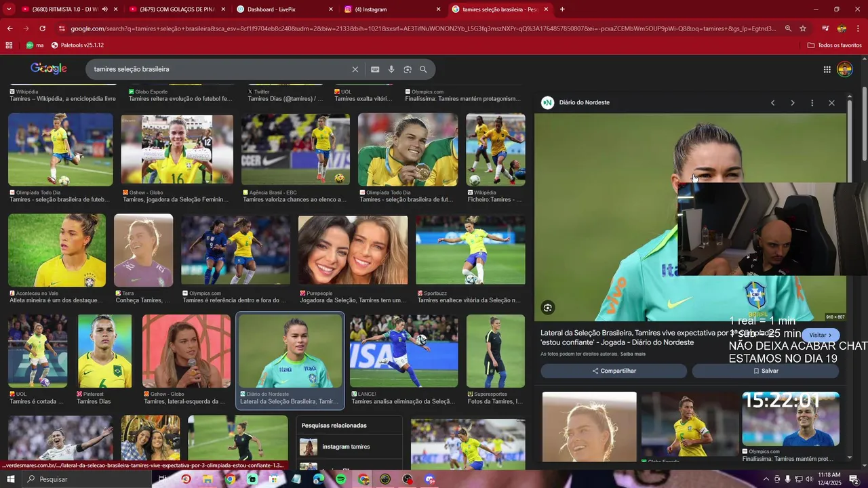Open more options in the preview panel
Image resolution: width=868 pixels, height=488 pixels.
812,103
